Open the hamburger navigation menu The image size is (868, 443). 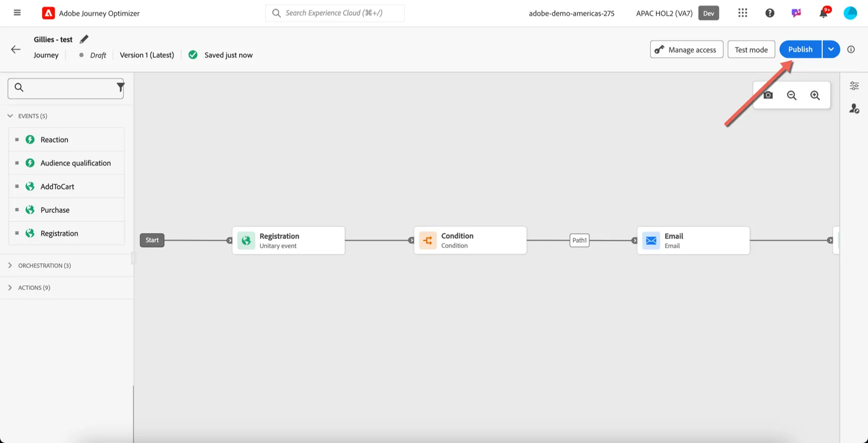17,13
